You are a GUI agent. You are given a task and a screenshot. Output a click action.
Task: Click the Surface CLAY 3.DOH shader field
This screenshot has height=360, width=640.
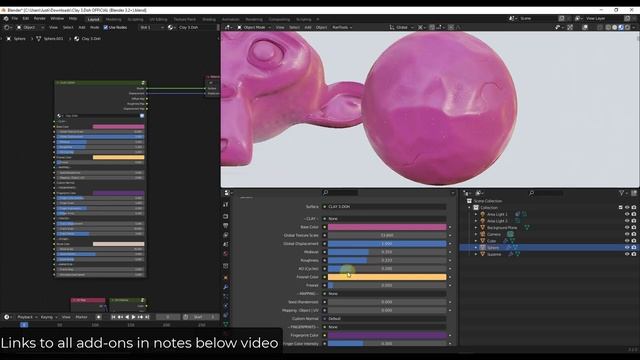[387, 207]
